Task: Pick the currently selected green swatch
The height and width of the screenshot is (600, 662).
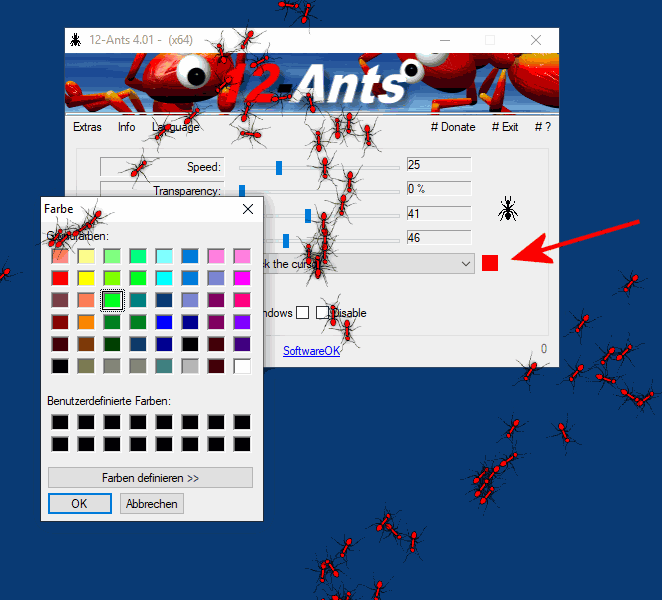Action: click(112, 300)
